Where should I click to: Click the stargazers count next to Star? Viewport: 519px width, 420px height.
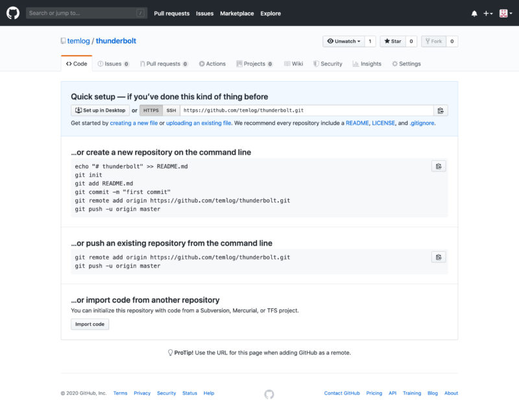pos(411,42)
